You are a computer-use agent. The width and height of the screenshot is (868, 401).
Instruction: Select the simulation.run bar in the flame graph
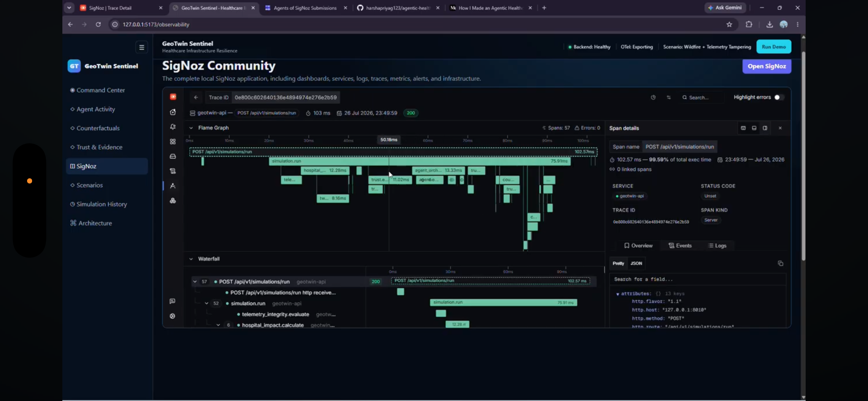pos(420,161)
